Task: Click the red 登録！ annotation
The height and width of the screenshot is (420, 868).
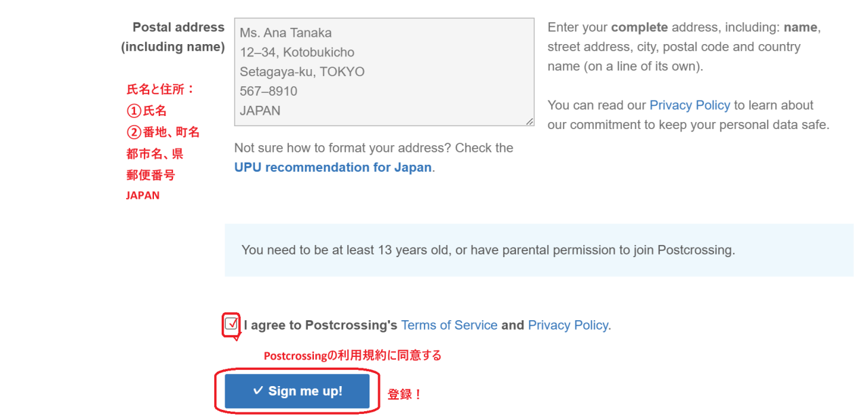Action: (x=404, y=394)
